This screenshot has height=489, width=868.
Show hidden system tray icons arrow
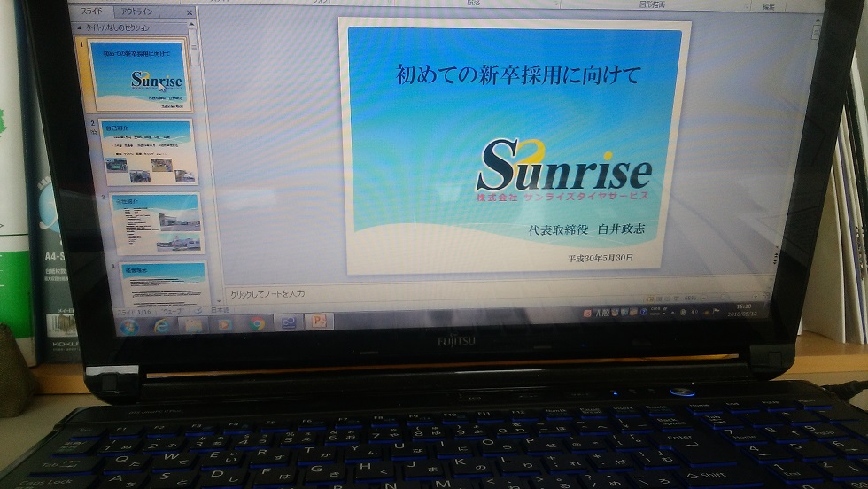click(672, 313)
